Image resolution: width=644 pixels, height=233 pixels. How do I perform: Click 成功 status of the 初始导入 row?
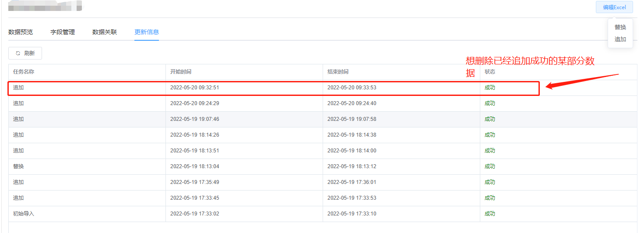click(490, 214)
